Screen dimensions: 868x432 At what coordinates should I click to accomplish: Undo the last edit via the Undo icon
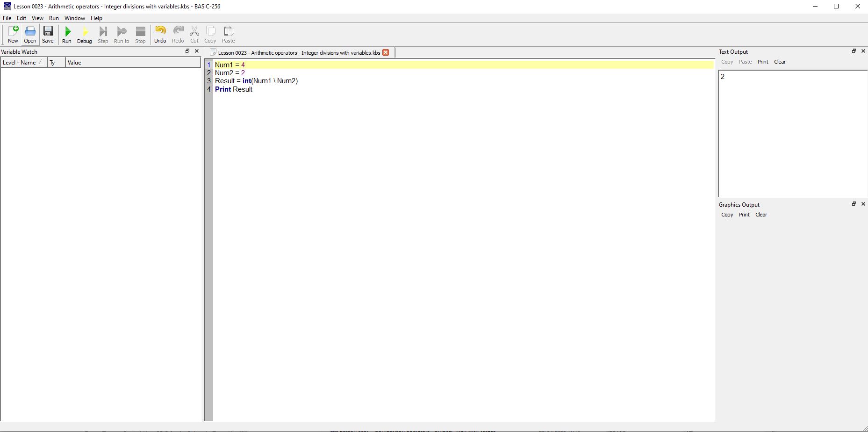pyautogui.click(x=160, y=35)
